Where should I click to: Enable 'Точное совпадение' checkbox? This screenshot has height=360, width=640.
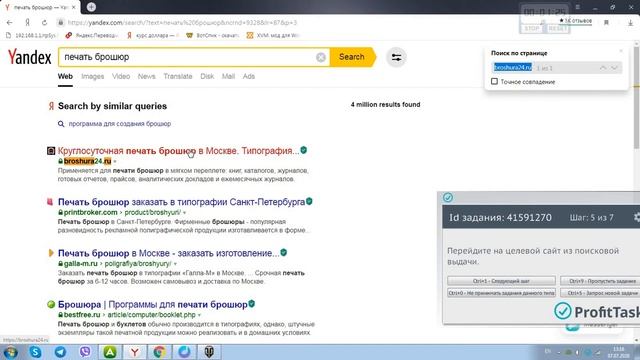coord(494,82)
